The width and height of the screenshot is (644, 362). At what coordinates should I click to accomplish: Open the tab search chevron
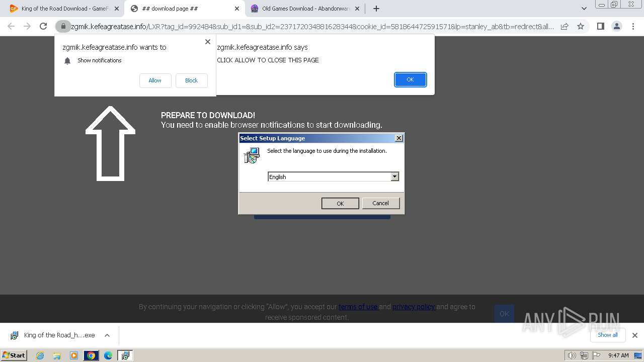click(x=584, y=9)
